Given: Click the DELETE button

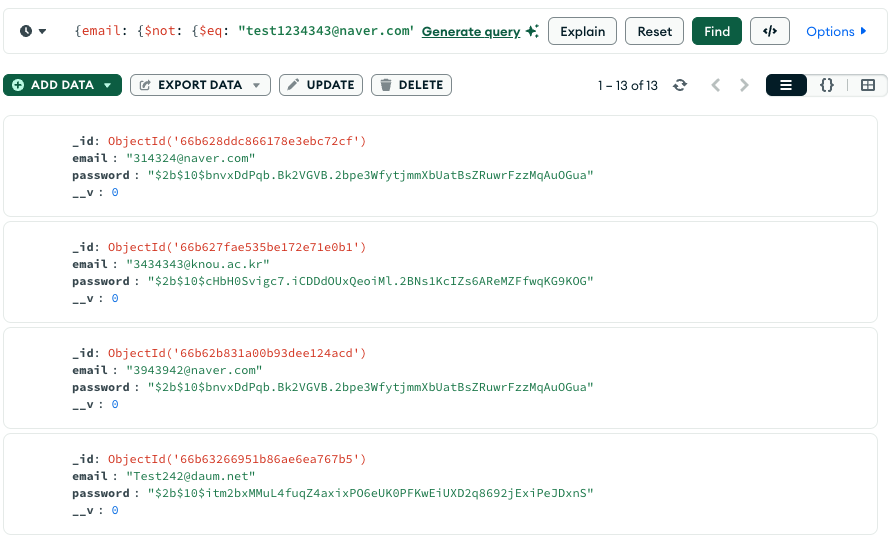Looking at the screenshot, I should pos(411,85).
